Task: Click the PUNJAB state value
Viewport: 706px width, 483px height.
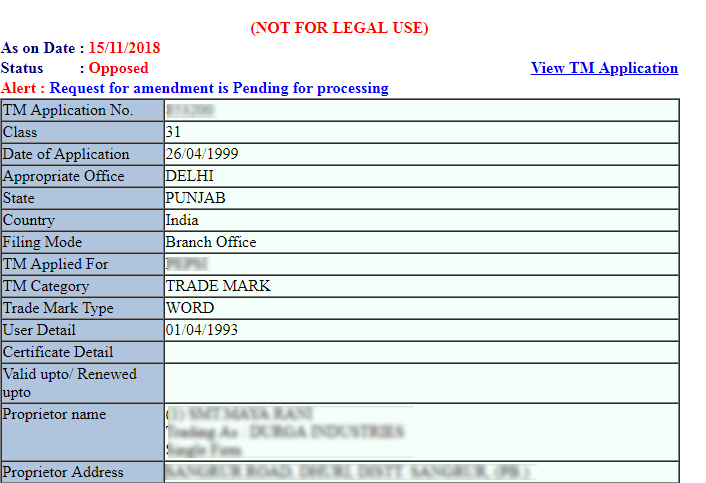Action: pyautogui.click(x=196, y=198)
